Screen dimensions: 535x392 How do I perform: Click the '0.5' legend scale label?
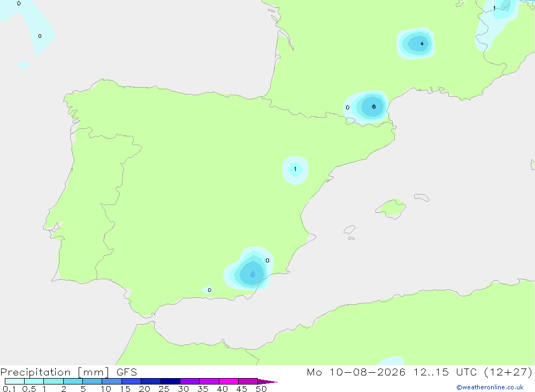point(29,389)
